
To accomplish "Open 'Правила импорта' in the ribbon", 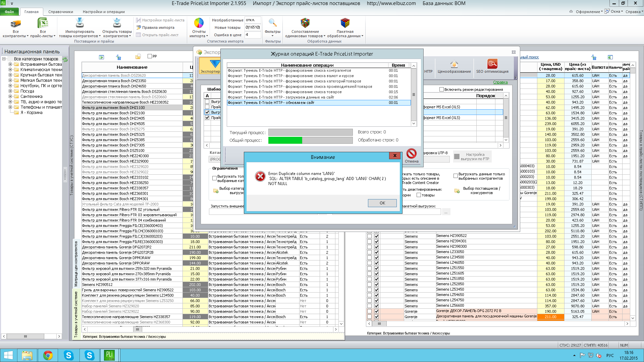I will (x=155, y=27).
